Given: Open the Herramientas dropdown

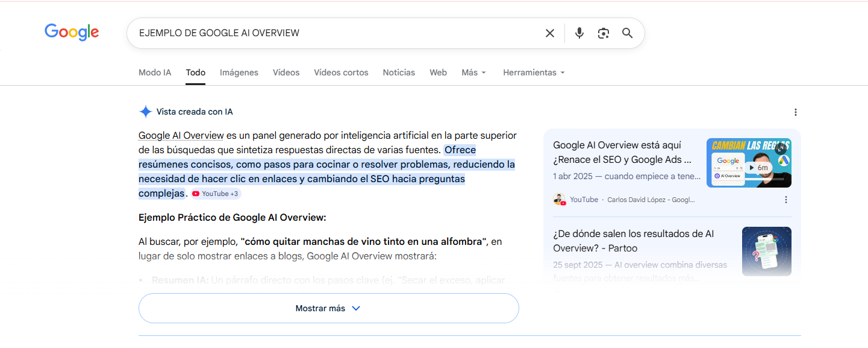Looking at the screenshot, I should pyautogui.click(x=534, y=72).
